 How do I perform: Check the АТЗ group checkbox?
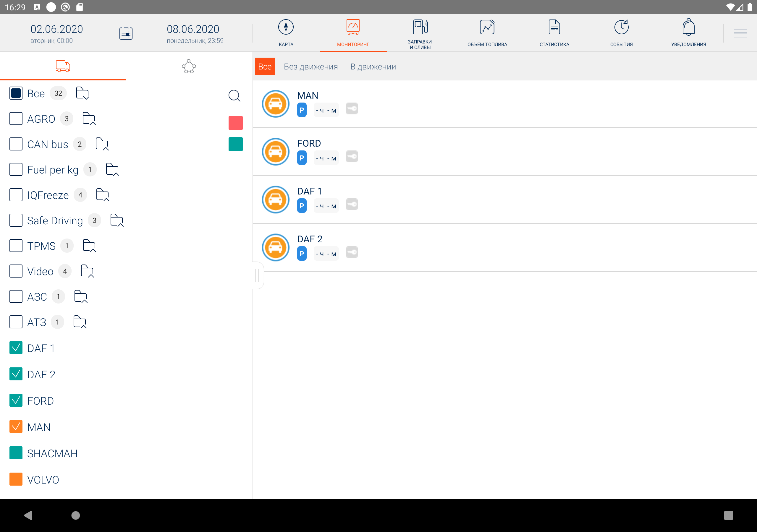pos(16,322)
